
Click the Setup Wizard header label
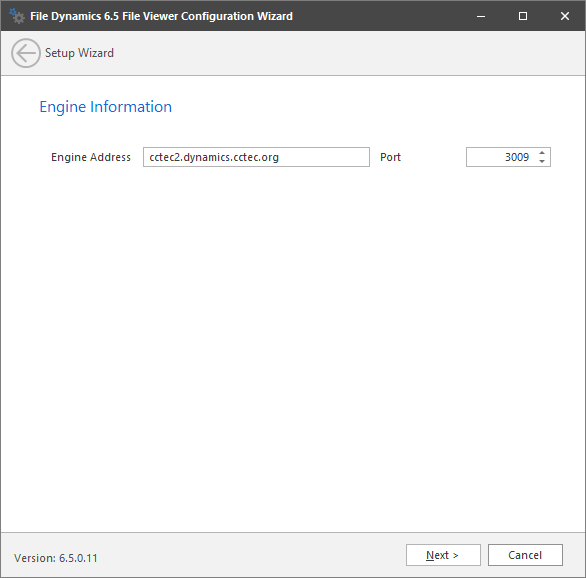[79, 53]
